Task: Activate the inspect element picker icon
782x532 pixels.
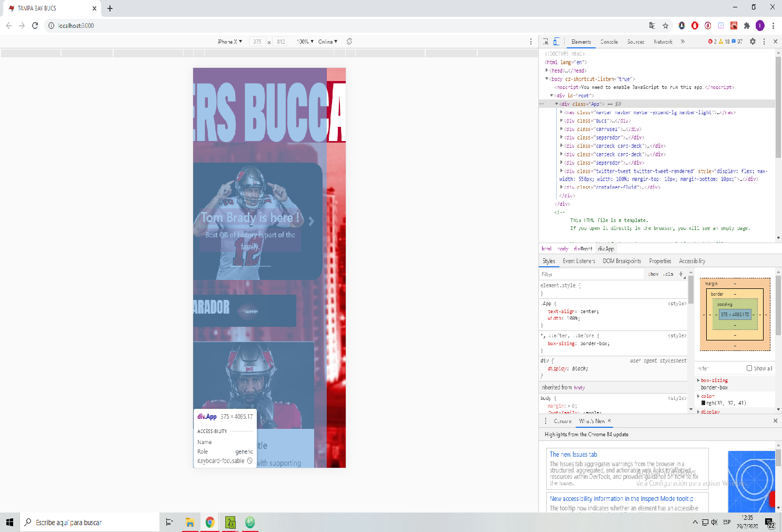Action: [546, 42]
